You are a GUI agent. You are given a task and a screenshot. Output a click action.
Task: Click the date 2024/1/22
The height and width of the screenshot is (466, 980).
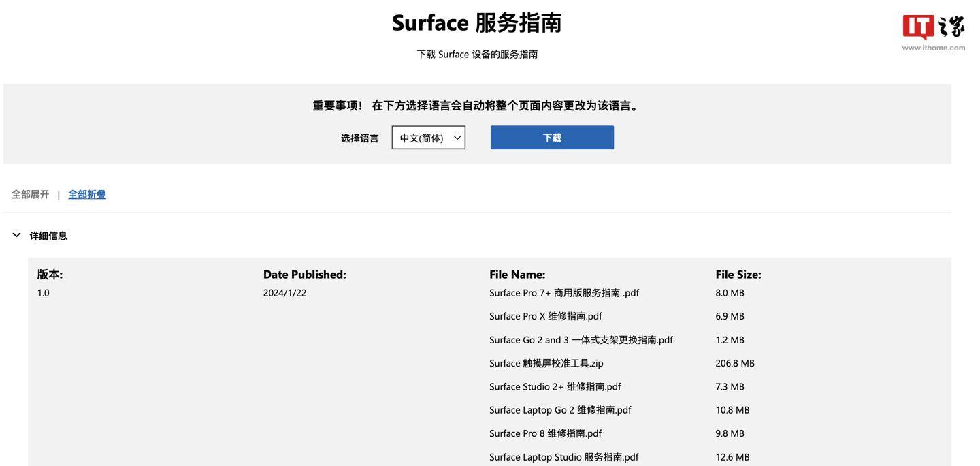tap(284, 293)
